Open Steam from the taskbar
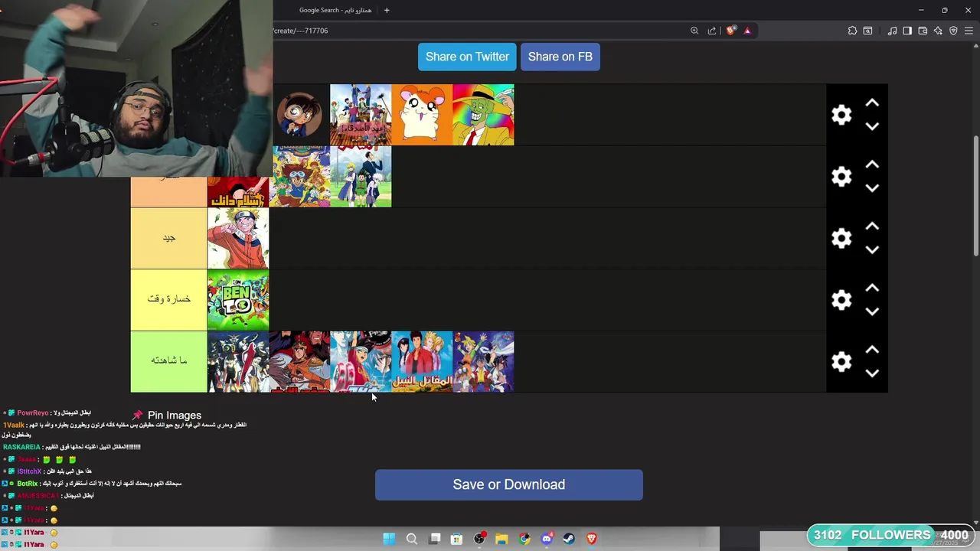Viewport: 980px width, 551px height. (569, 539)
